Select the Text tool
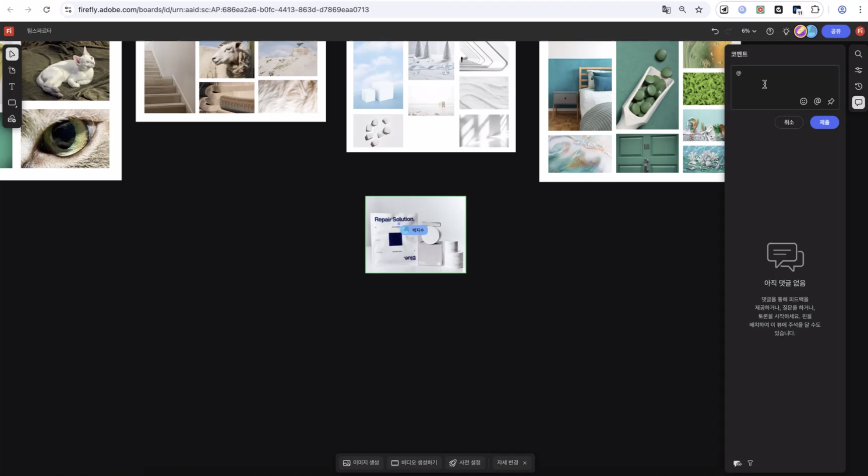The image size is (868, 476). [12, 87]
